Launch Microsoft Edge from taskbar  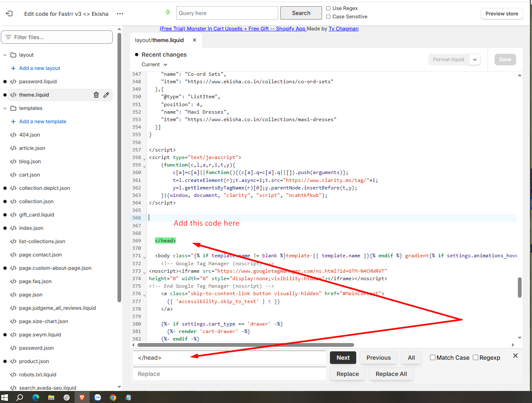36,398
